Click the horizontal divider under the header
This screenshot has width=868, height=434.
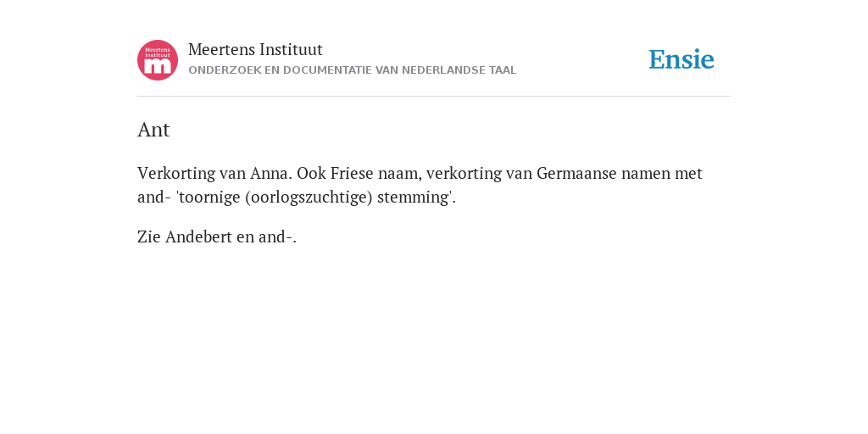point(434,97)
